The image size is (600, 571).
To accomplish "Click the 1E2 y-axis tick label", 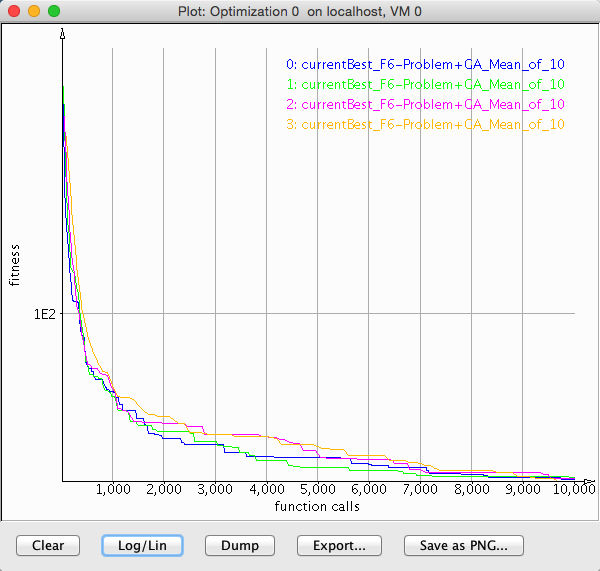I will click(x=46, y=314).
